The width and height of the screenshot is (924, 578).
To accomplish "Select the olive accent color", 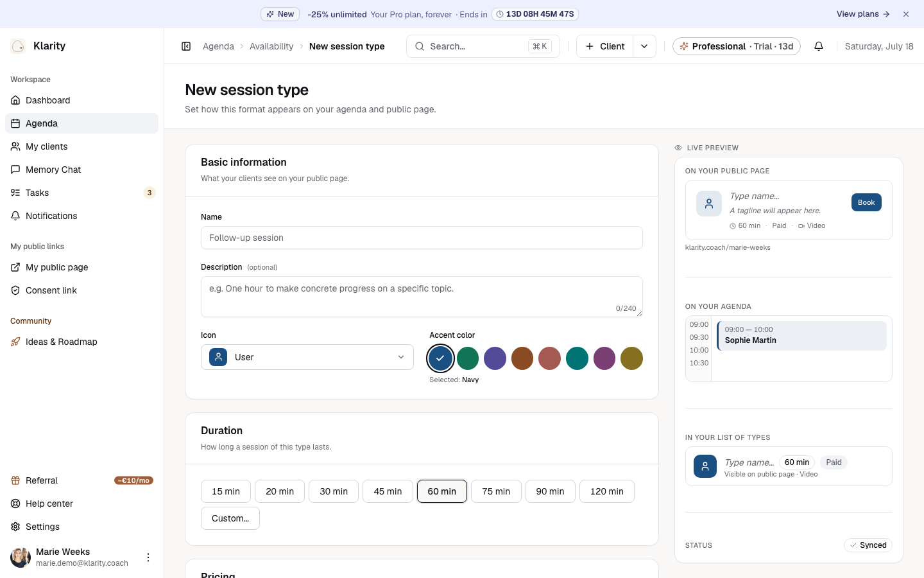I will (631, 358).
